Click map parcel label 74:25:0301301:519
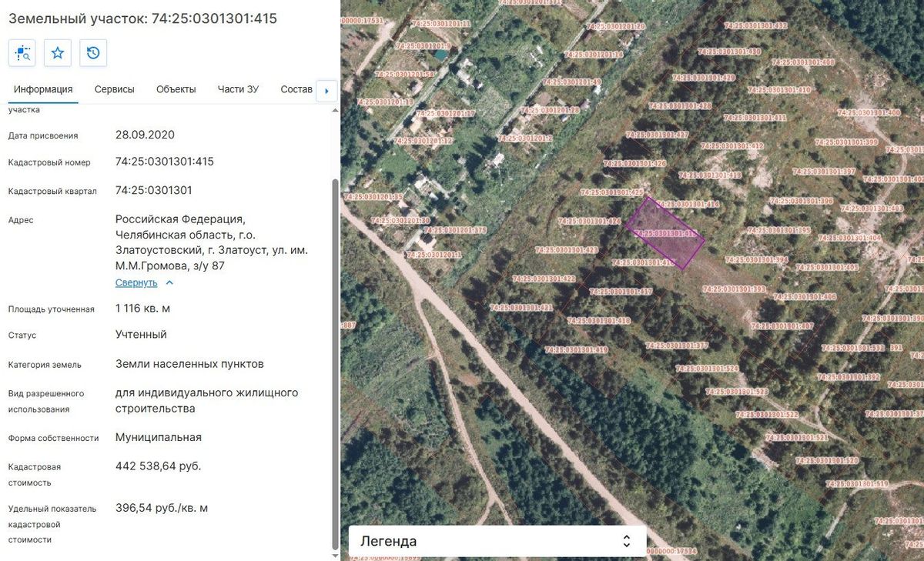 click(x=857, y=484)
